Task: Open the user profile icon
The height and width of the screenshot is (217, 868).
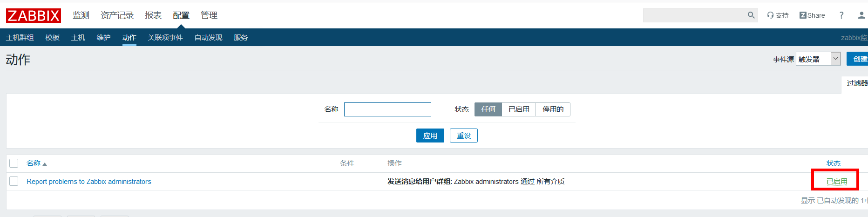Action: 861,15
